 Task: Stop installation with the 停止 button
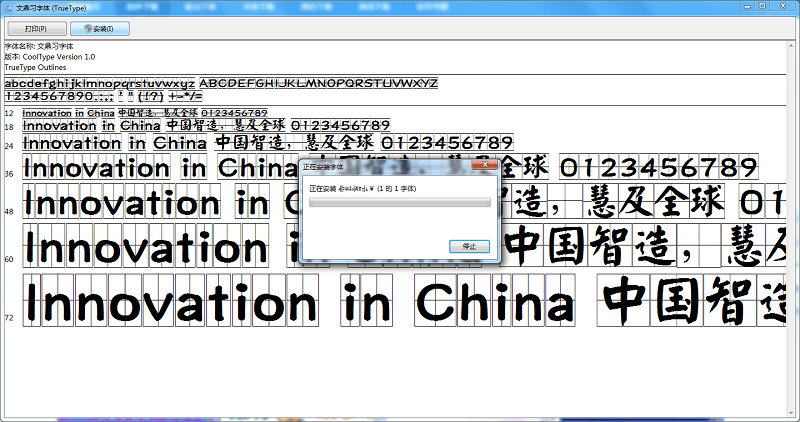pyautogui.click(x=469, y=246)
